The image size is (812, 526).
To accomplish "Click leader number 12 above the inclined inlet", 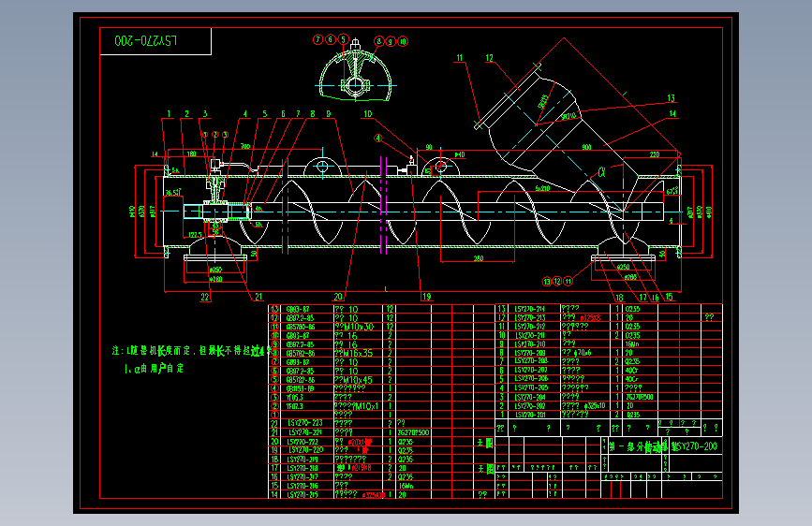I will pyautogui.click(x=490, y=58).
